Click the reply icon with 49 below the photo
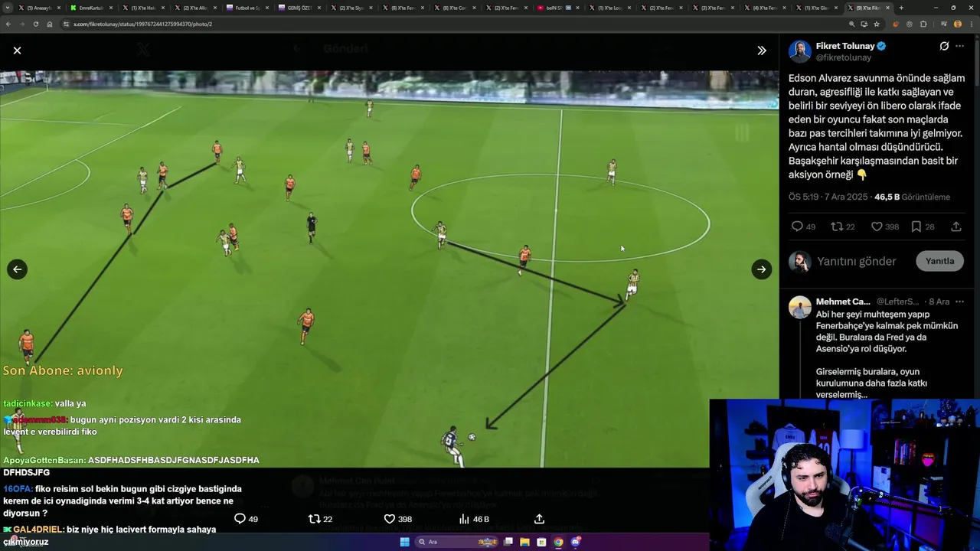 pyautogui.click(x=246, y=519)
